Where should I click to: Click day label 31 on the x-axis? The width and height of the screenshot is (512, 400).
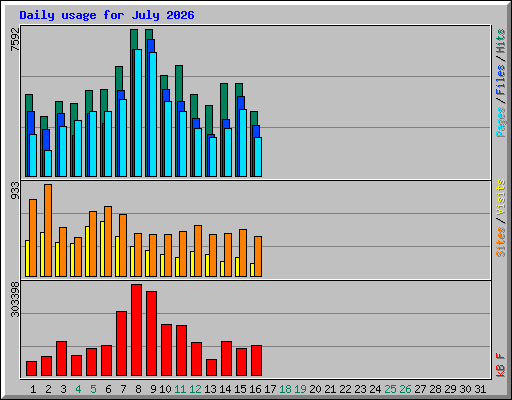(480, 389)
